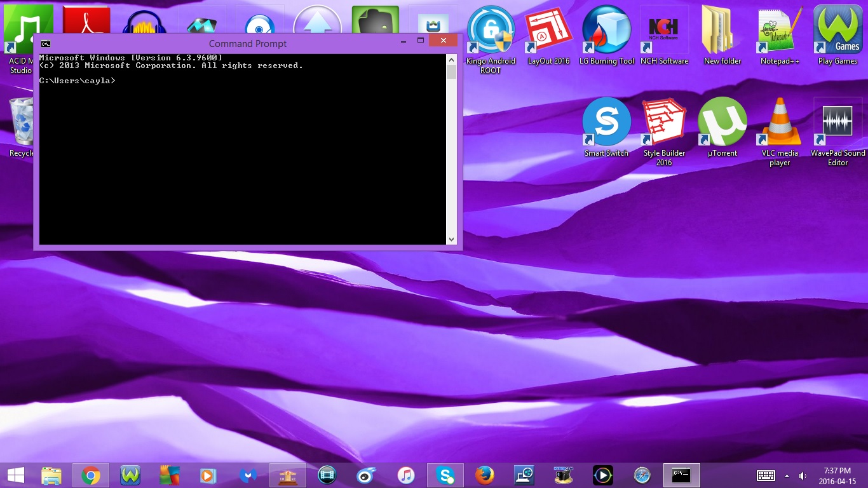868x488 pixels.
Task: Open the NCH Software desktop shortcut
Action: [x=664, y=35]
